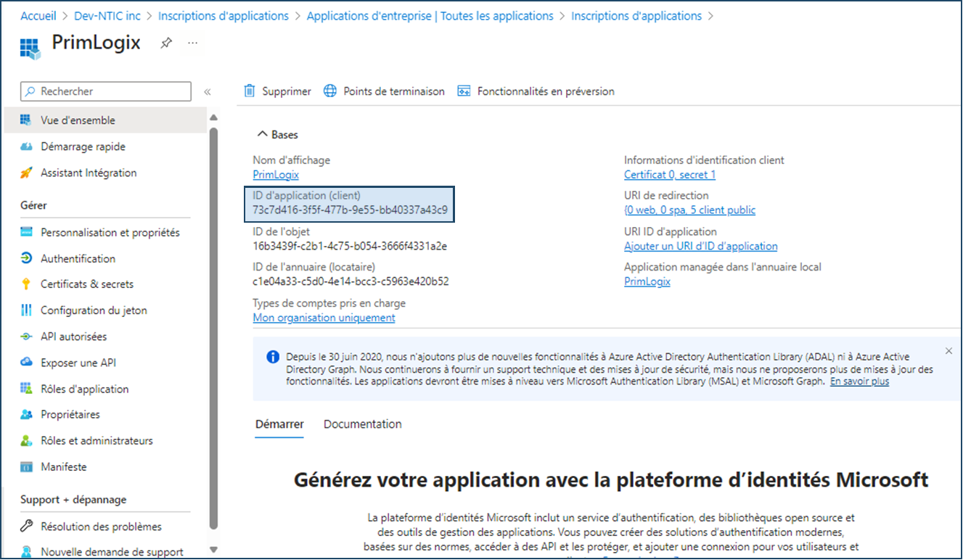Click the Points de terminaison globe icon

click(x=330, y=91)
